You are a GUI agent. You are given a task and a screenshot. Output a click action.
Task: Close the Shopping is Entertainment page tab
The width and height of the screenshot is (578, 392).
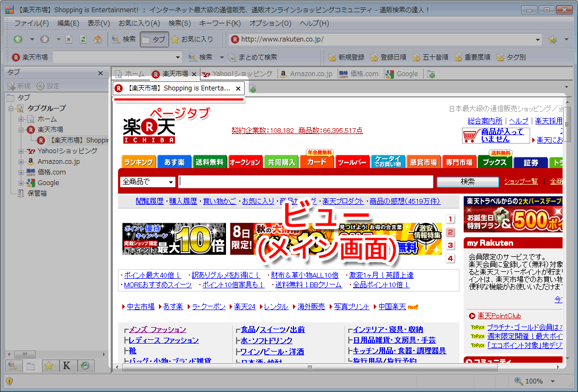238,88
